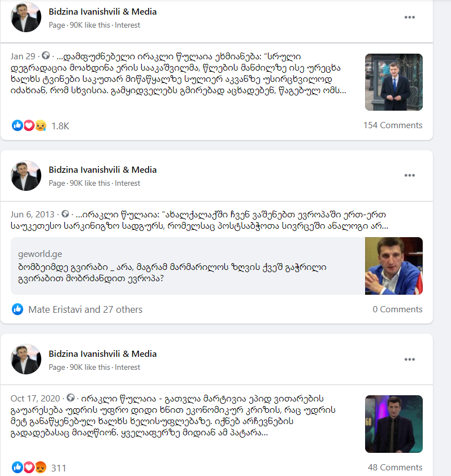This screenshot has width=451, height=476.
Task: Click the Like icon next to Mate Eristavi
Action: [18, 309]
